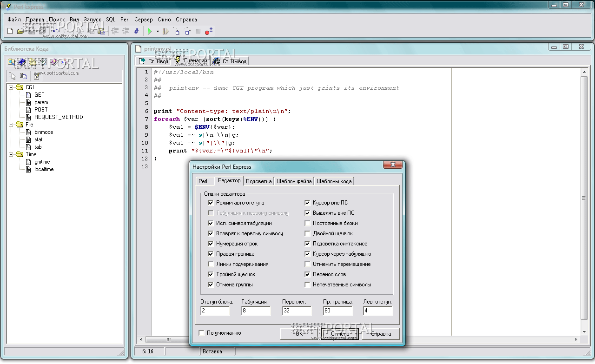Toggle comment with the # toolbar icon
This screenshot has width=595, height=364.
point(136,31)
